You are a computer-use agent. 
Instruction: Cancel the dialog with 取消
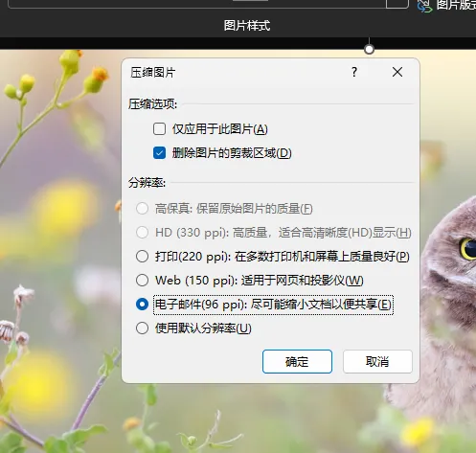(x=377, y=362)
